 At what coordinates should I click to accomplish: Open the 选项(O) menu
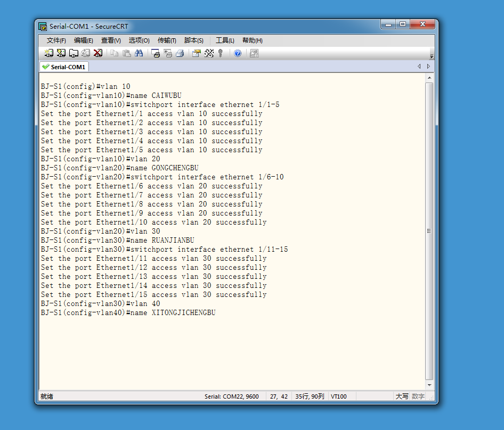click(x=139, y=40)
